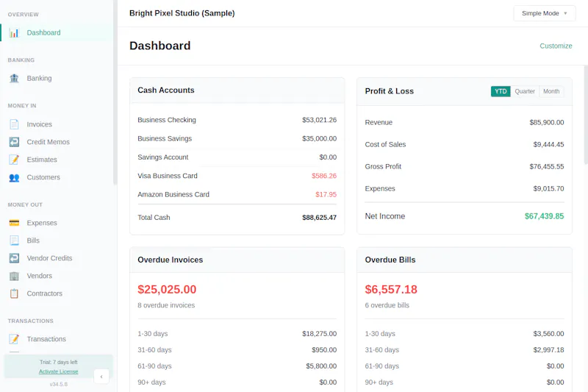Image resolution: width=588 pixels, height=392 pixels.
Task: Click the Cash Accounts card header
Action: click(237, 90)
